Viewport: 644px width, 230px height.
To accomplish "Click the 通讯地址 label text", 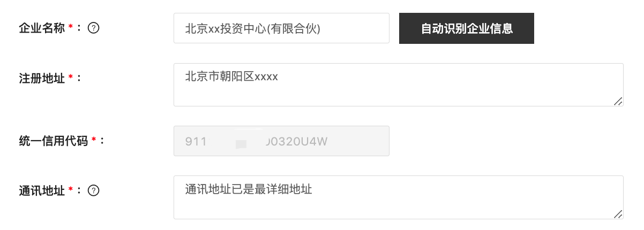I will pos(42,190).
